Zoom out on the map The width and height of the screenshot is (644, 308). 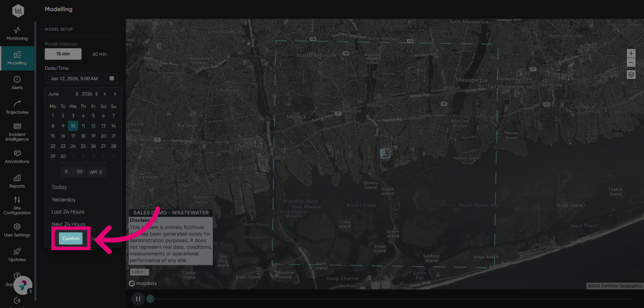(x=631, y=62)
